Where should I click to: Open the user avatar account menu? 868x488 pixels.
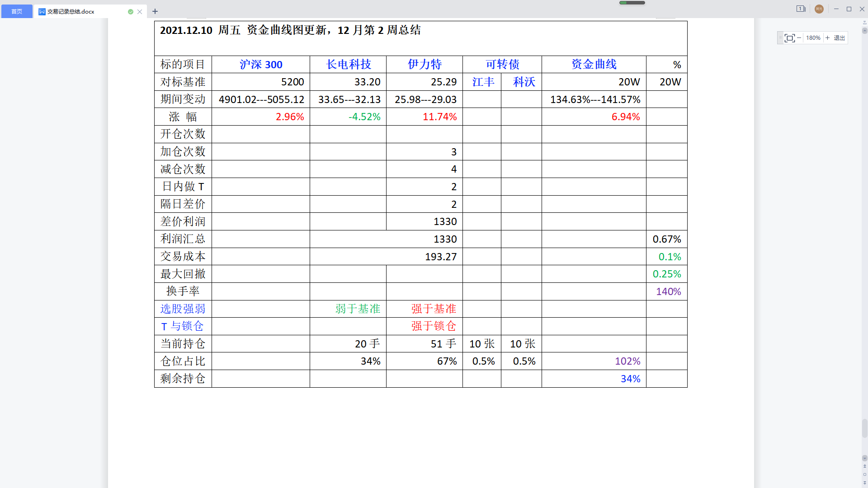tap(819, 9)
